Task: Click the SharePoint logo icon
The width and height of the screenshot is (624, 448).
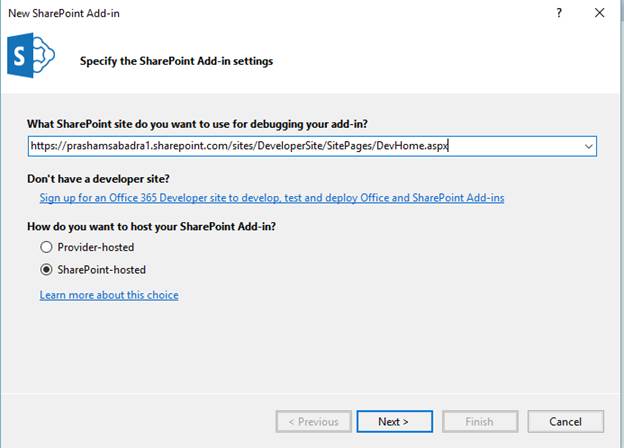Action: pyautogui.click(x=30, y=59)
